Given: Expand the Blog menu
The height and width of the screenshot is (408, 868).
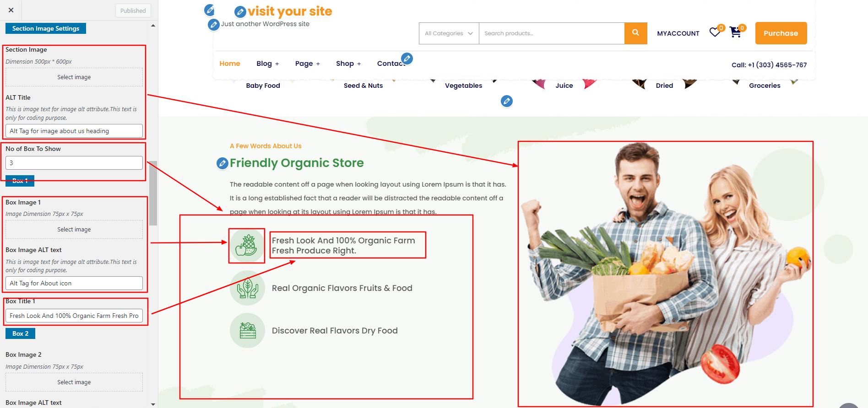Looking at the screenshot, I should pos(267,64).
